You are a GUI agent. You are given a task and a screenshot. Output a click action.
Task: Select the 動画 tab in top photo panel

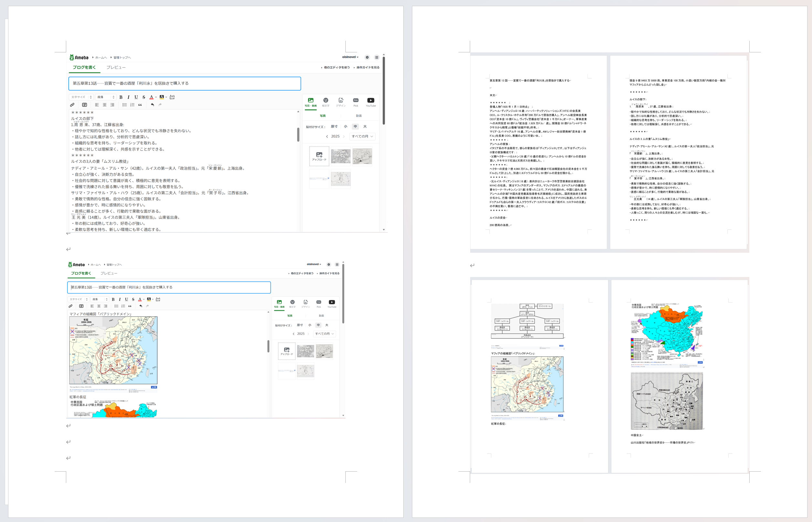[x=359, y=116]
